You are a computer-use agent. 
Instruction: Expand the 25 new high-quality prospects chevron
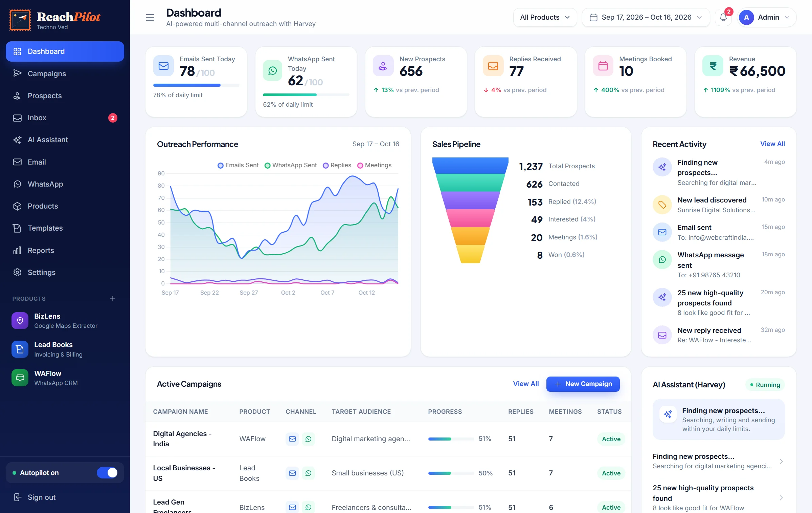coord(781,498)
